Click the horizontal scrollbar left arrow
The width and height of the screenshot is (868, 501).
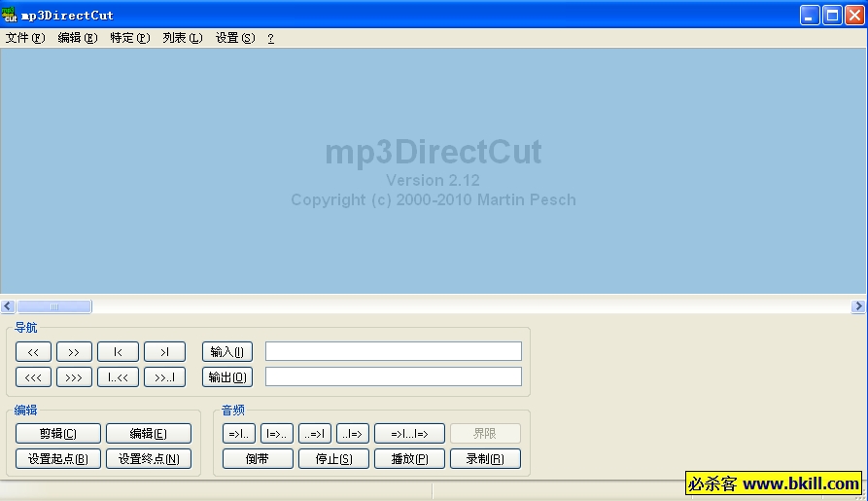8,305
